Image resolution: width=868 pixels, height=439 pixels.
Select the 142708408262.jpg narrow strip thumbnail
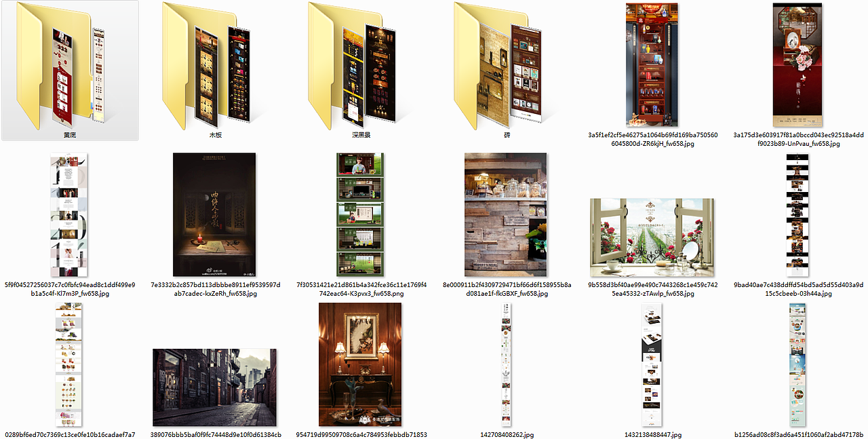[507, 364]
